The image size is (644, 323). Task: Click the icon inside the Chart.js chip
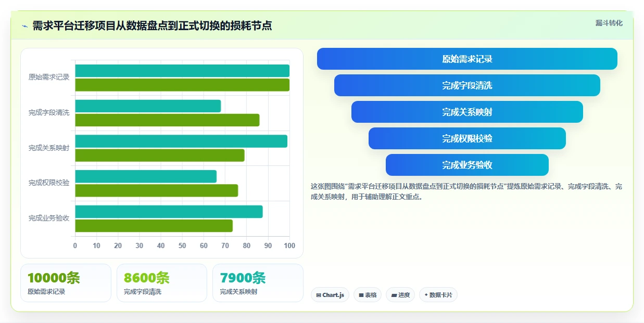click(x=319, y=295)
